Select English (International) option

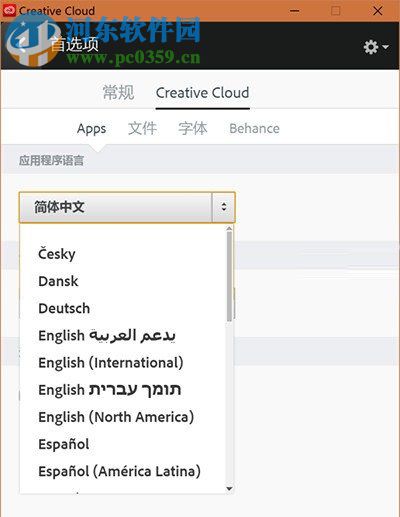pos(111,363)
